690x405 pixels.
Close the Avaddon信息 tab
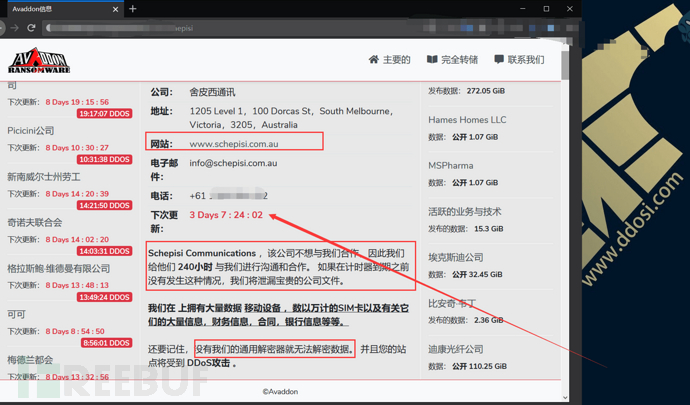coord(115,9)
